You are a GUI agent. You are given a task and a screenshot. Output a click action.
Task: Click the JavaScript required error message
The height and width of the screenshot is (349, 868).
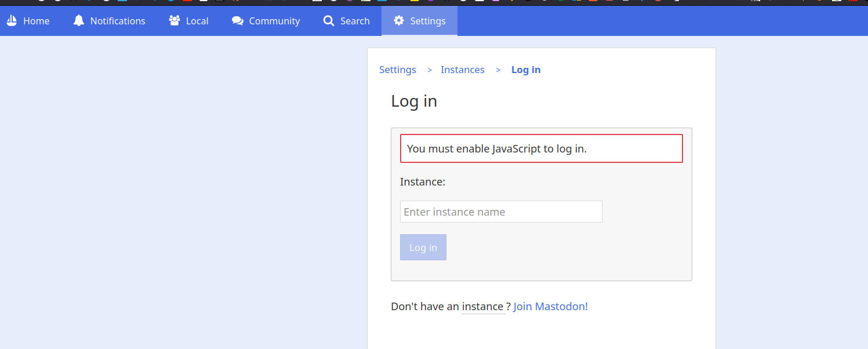tap(542, 148)
